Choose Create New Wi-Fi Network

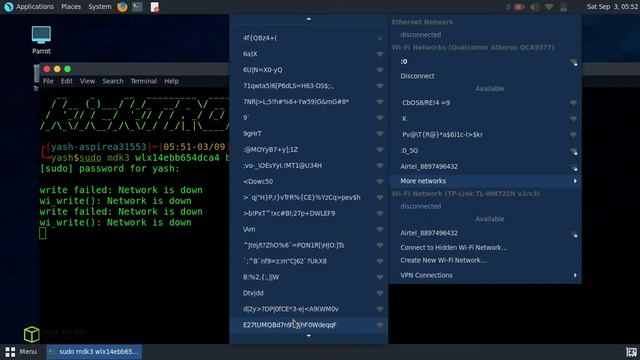point(485,260)
